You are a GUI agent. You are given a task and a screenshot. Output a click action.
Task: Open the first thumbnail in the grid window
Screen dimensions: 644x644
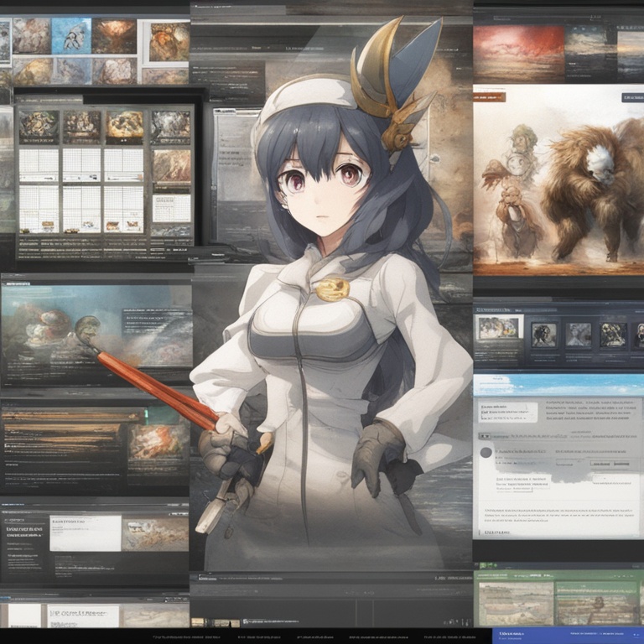coord(39,125)
